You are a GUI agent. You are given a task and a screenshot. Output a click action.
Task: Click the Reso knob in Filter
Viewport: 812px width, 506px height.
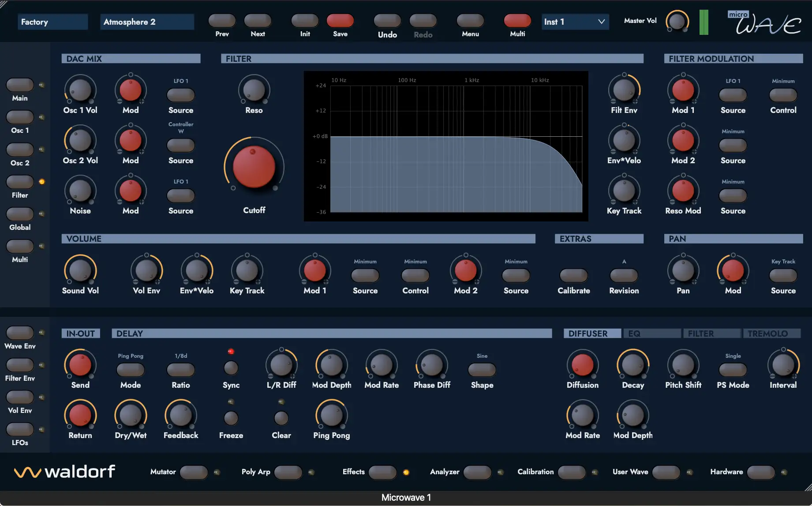point(254,90)
